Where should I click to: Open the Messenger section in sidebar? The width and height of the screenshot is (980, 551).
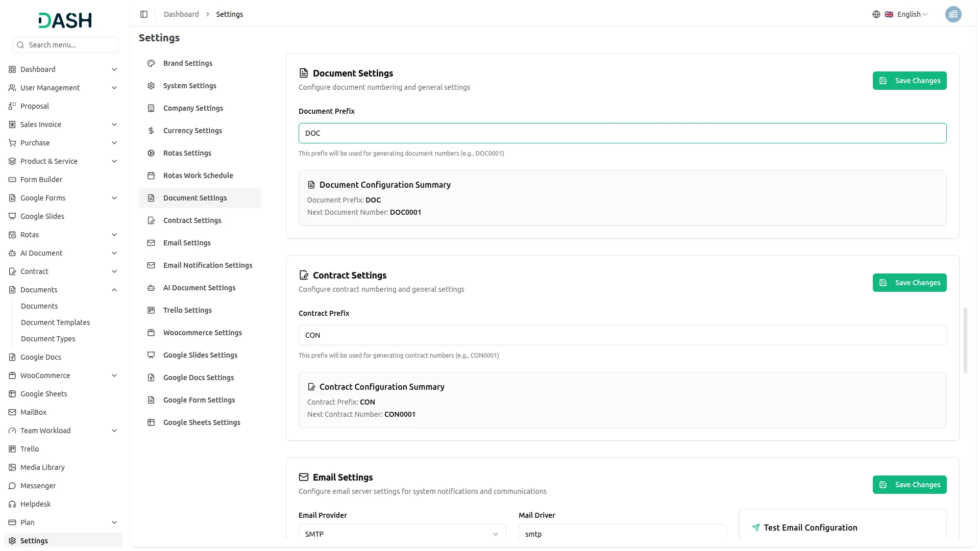point(38,486)
